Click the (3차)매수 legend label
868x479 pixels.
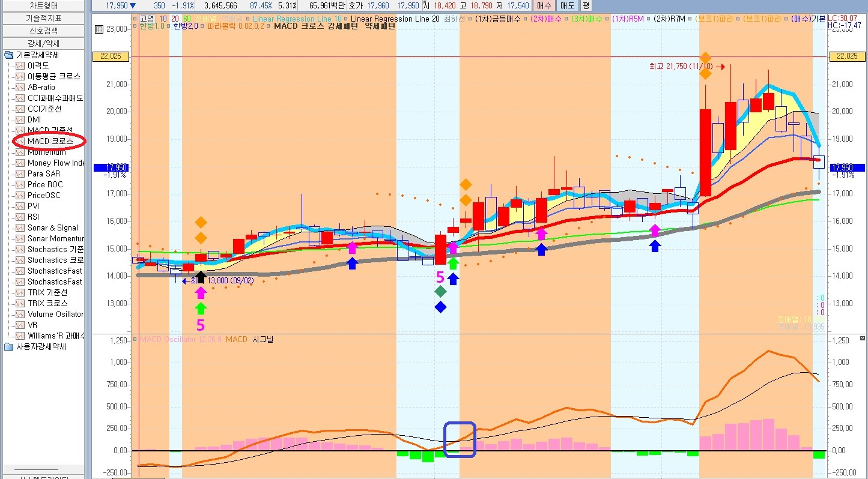click(587, 19)
